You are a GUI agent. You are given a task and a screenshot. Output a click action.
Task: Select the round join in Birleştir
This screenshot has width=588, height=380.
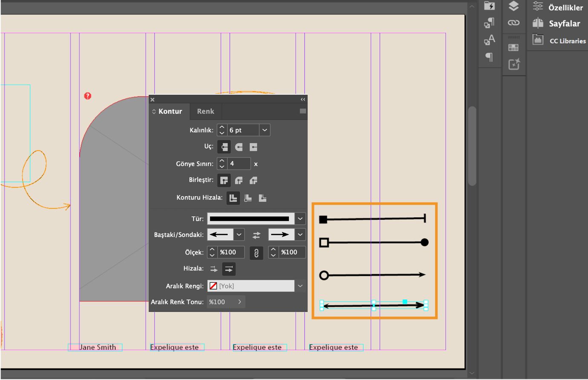tap(239, 180)
